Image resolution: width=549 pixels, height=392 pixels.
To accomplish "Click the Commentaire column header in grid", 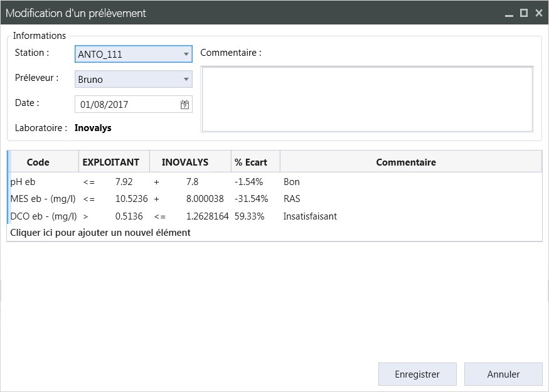I will click(406, 162).
